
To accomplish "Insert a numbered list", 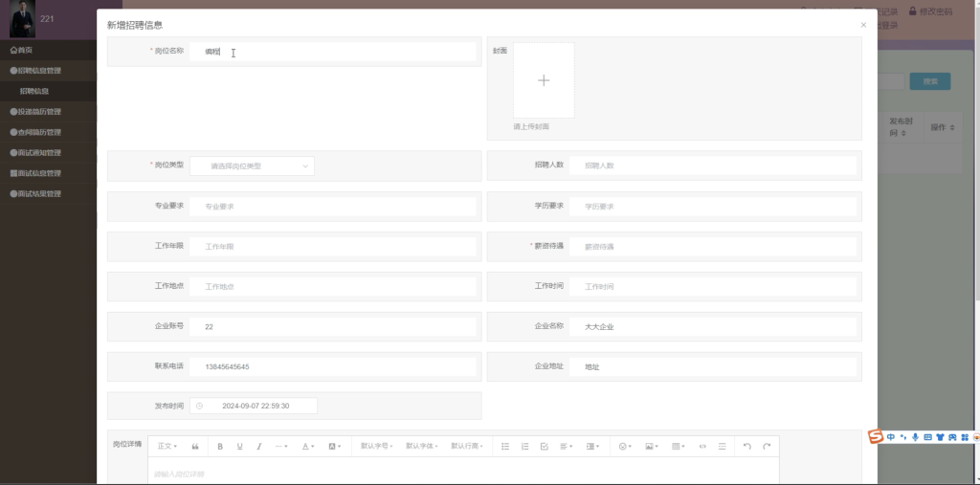I will pos(524,446).
